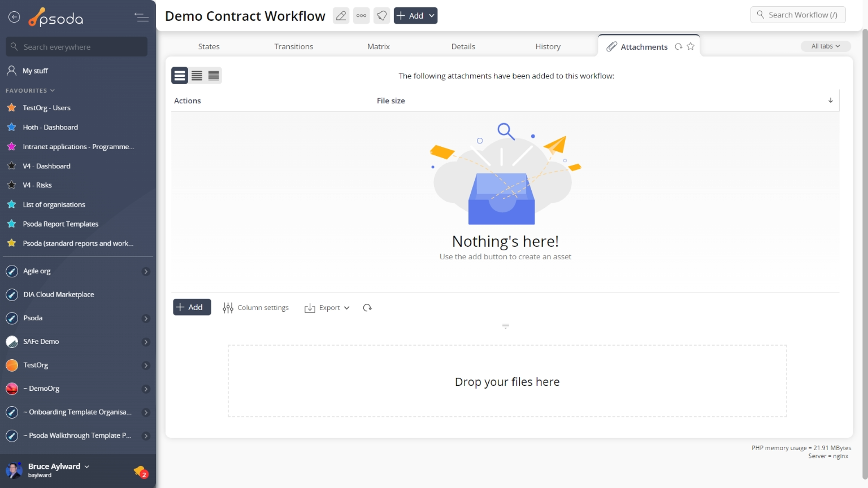868x488 pixels.
Task: Open Hoth - Dashboard favourite
Action: 50,127
